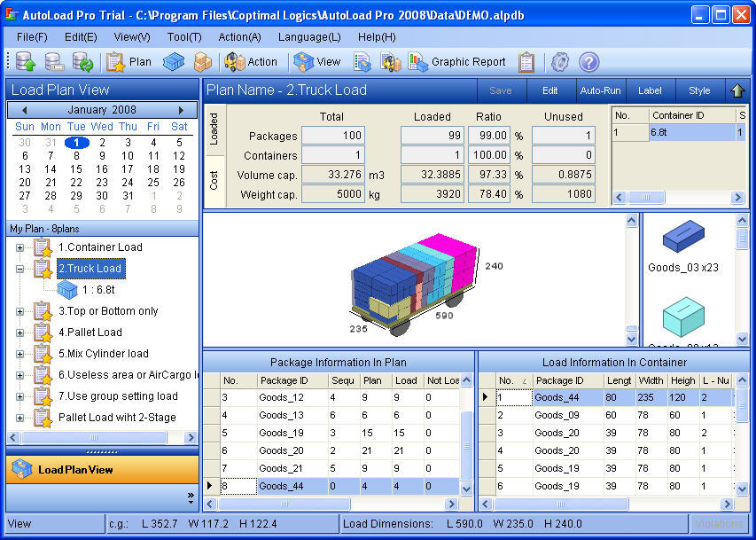Click the Weight cap. Total field showing 5000
Image resolution: width=756 pixels, height=540 pixels.
tap(332, 194)
